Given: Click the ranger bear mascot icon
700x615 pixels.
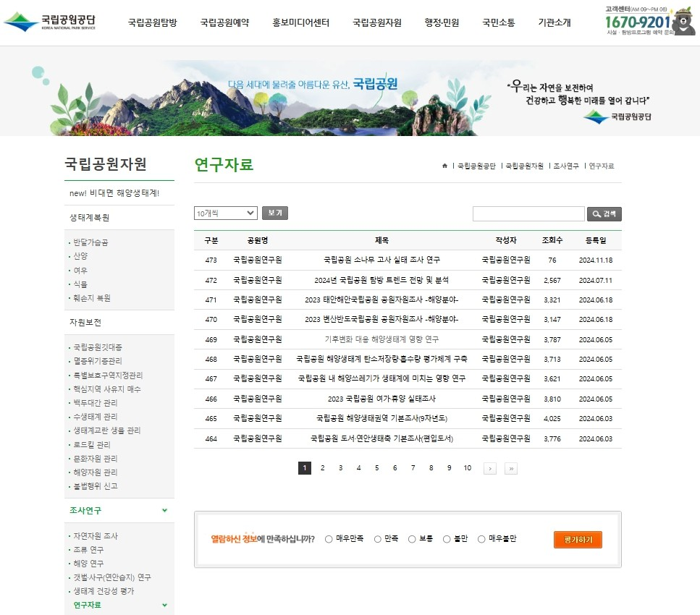Looking at the screenshot, I should coord(683,21).
